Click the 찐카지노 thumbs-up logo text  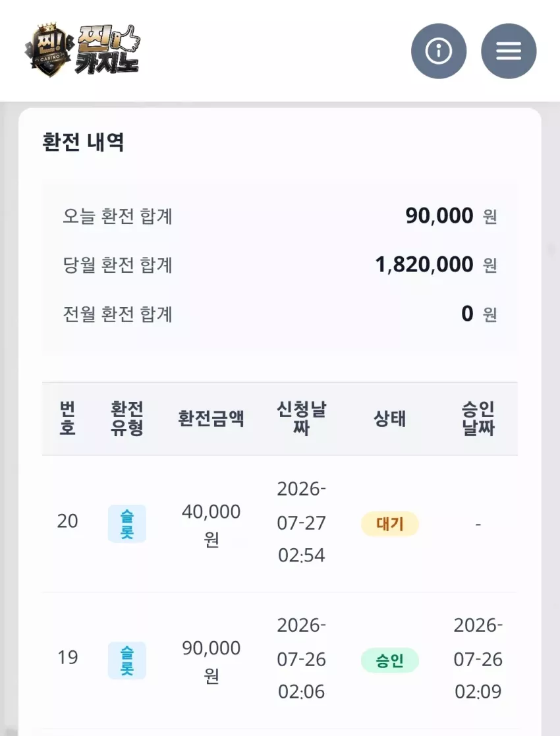[107, 50]
